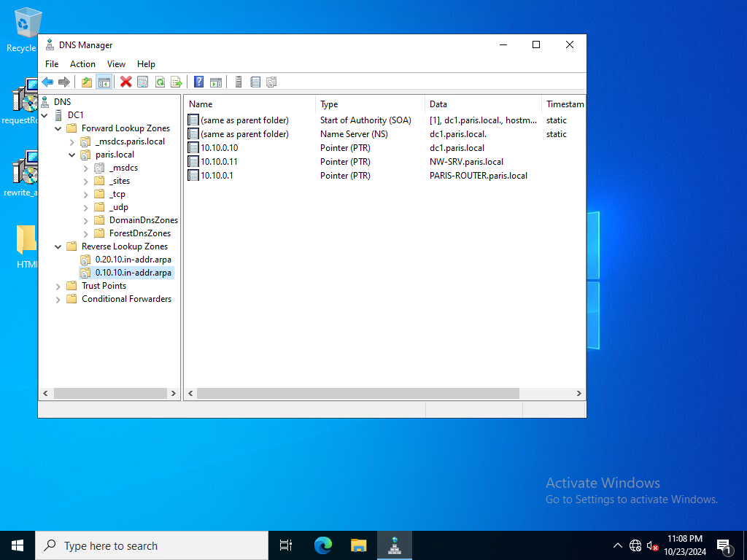Click the blue Back arrow toolbar icon

coord(47,82)
